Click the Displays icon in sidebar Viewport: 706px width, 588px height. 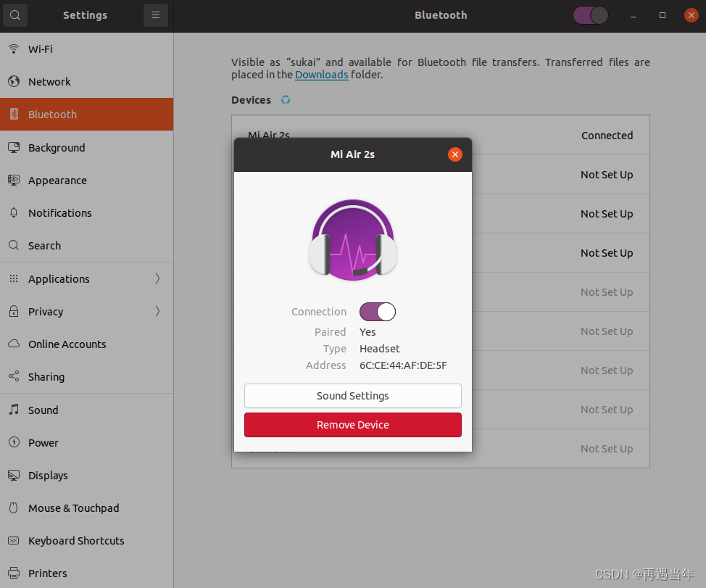pyautogui.click(x=14, y=475)
